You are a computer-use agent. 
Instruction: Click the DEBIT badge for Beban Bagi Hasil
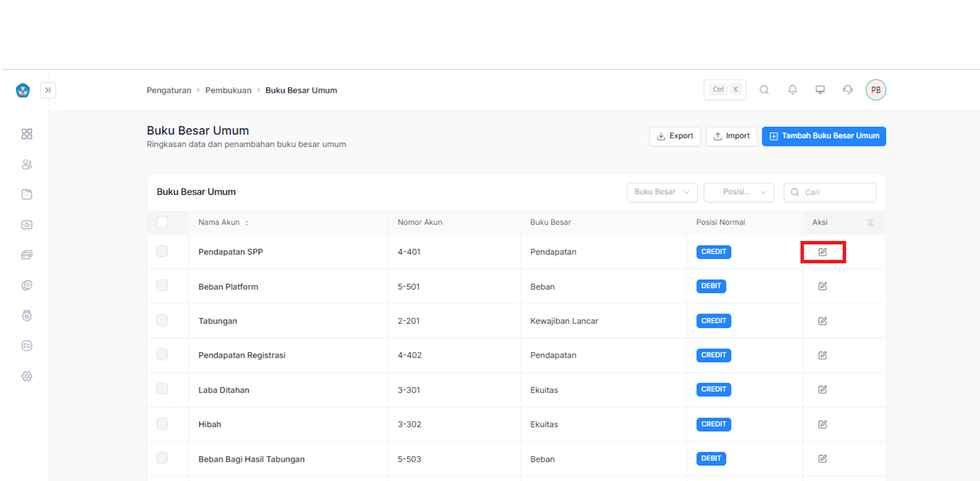click(711, 458)
